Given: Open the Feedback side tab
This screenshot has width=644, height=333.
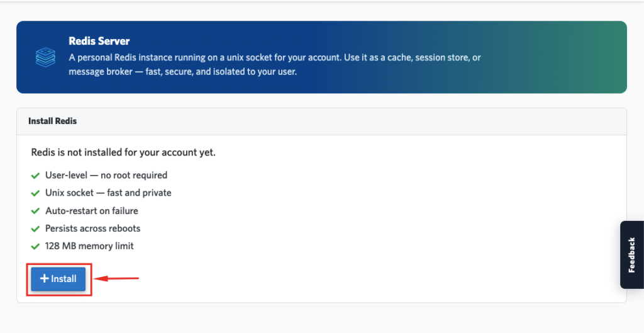Looking at the screenshot, I should tap(631, 255).
